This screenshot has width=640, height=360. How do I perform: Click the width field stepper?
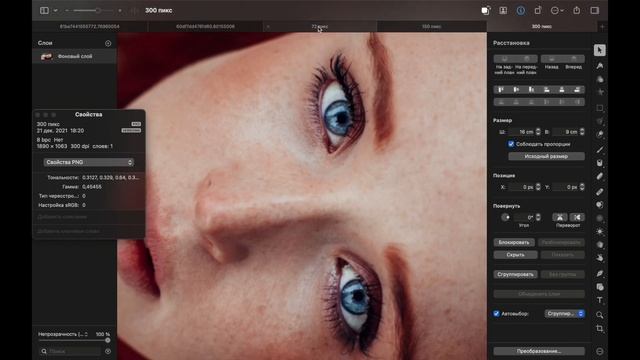click(x=538, y=131)
